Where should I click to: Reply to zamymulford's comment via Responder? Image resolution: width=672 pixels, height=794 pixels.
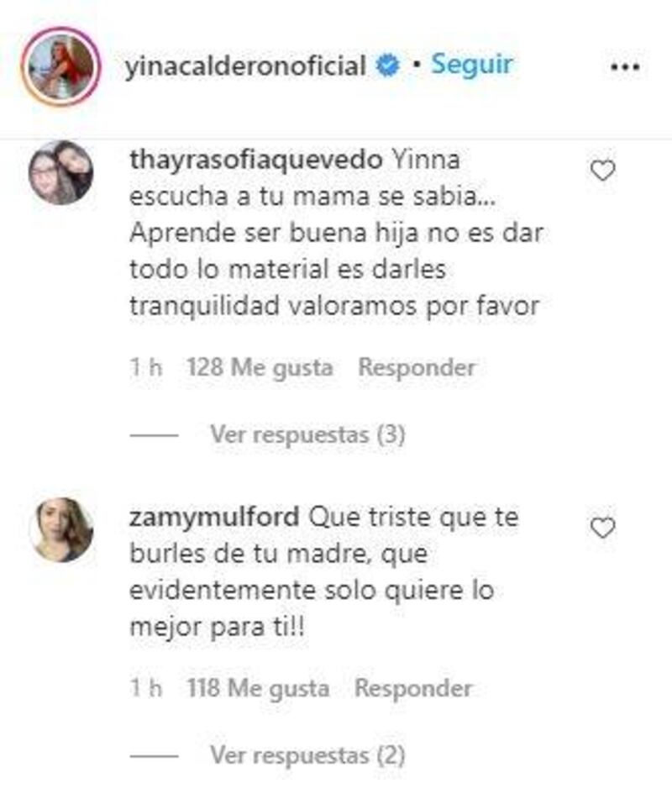413,689
